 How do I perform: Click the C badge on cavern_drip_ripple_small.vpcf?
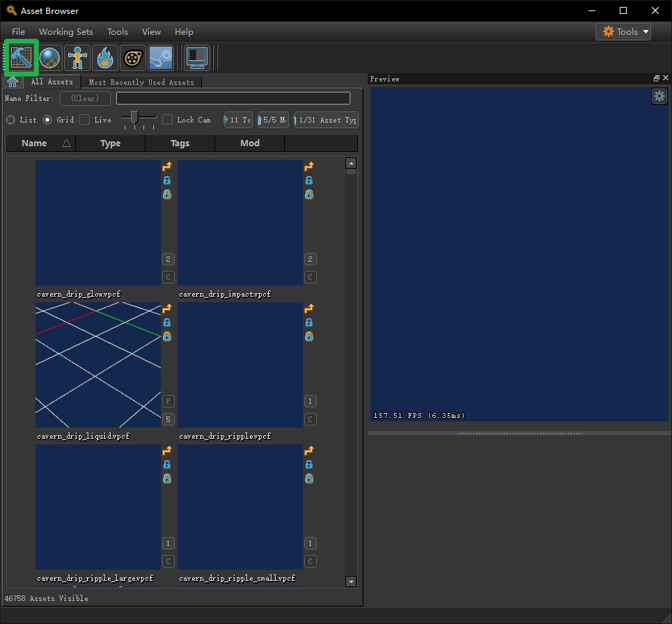tap(311, 561)
